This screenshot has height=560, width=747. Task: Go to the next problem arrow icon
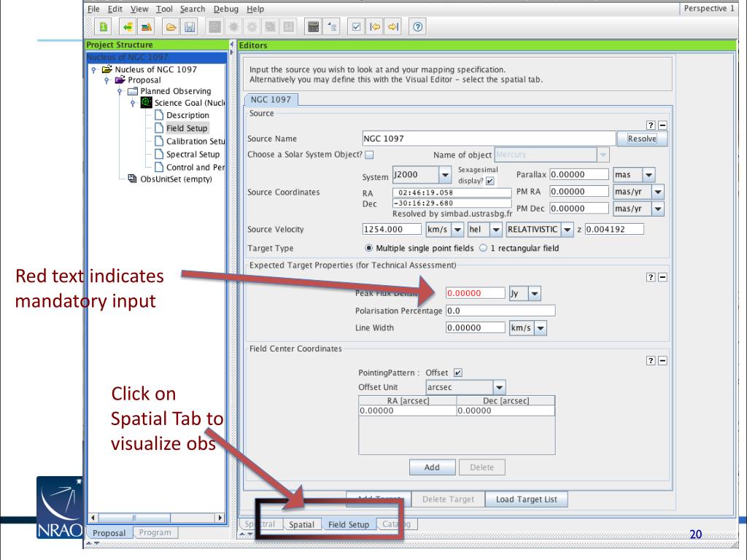pos(393,27)
